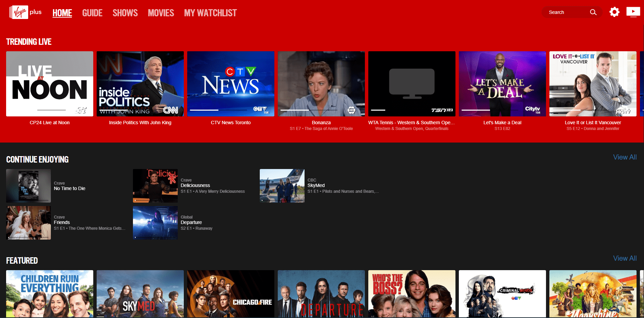Click CHCH logo on Bonanza thumbnail
Image resolution: width=644 pixels, height=318 pixels.
352,110
